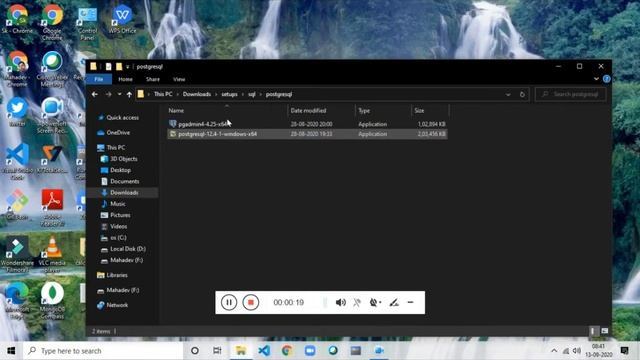Click sql in the address breadcrumb
This screenshot has height=360, width=640.
pos(252,94)
